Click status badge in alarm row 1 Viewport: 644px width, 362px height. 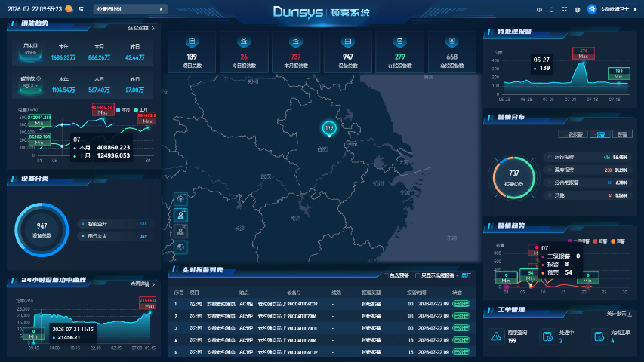click(461, 304)
